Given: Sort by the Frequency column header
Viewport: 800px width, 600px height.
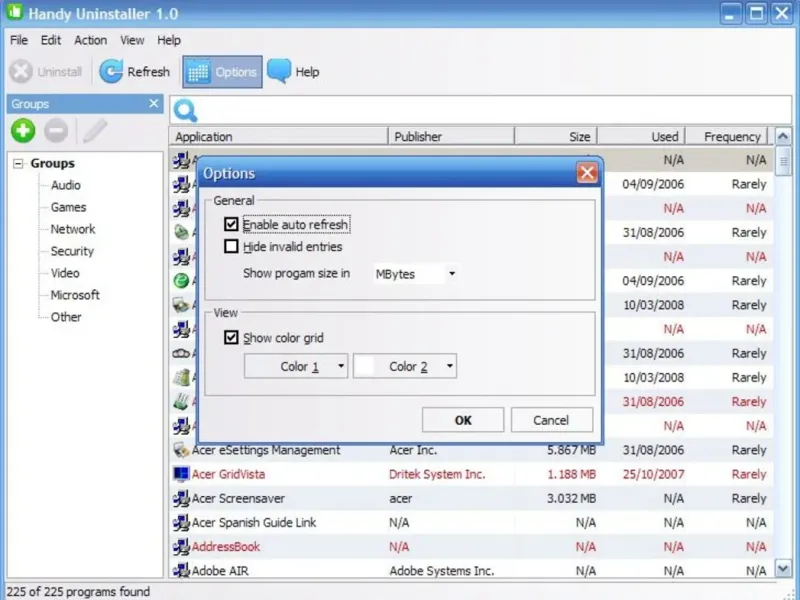Looking at the screenshot, I should tap(727, 137).
